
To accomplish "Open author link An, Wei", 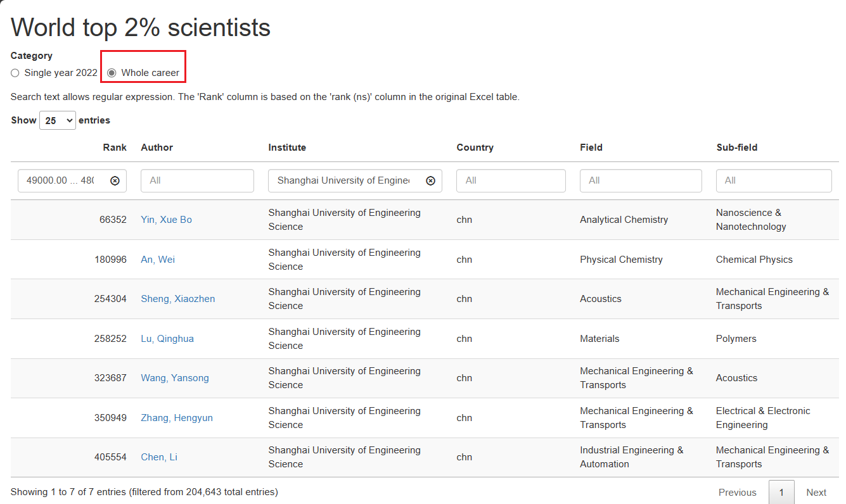I will (158, 260).
